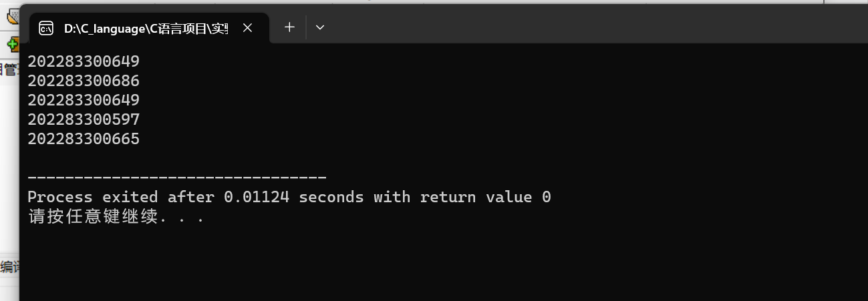Close the D:\C_language terminal tab

click(x=247, y=27)
